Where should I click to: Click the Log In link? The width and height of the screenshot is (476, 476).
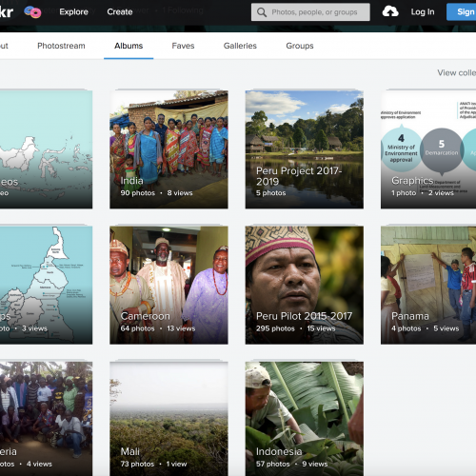(423, 12)
